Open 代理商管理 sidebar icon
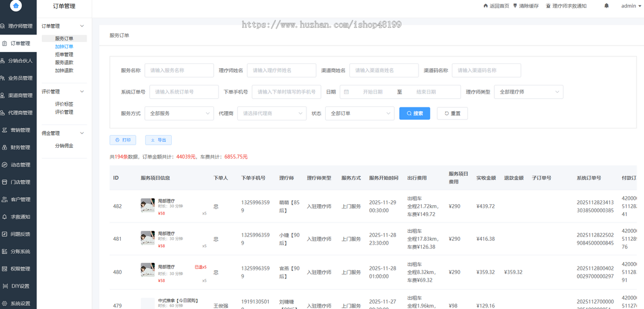644x309 pixels. pyautogui.click(x=3, y=113)
